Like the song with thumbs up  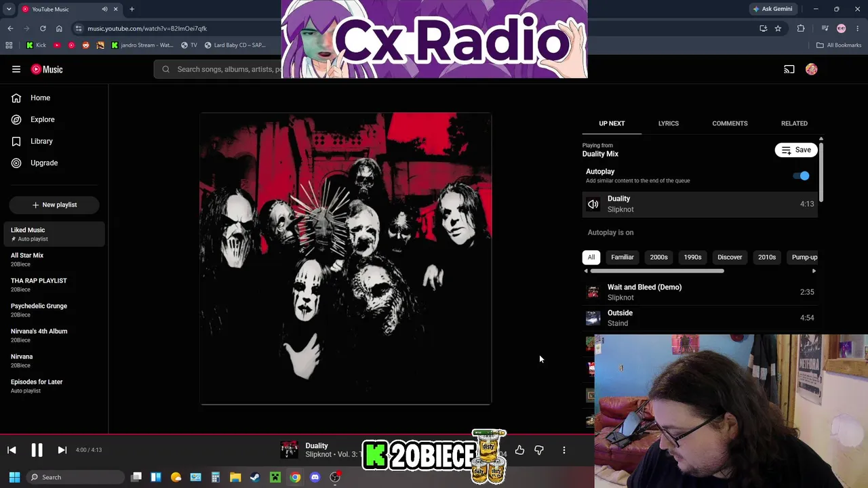[519, 450]
